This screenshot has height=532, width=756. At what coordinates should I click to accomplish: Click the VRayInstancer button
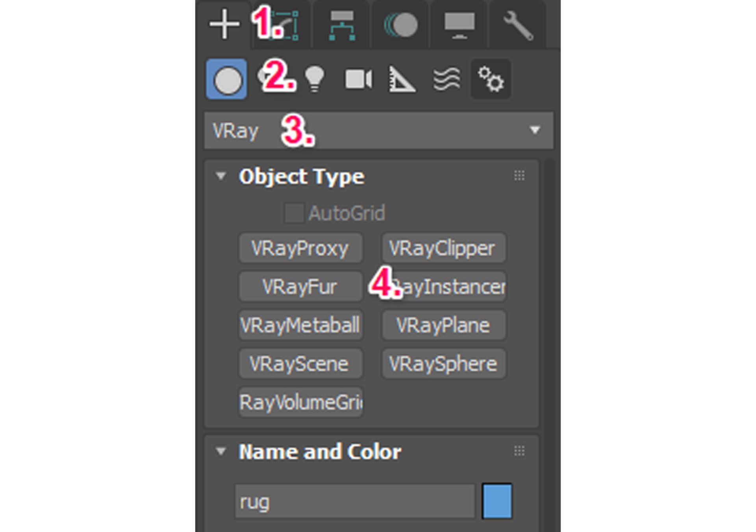click(444, 287)
